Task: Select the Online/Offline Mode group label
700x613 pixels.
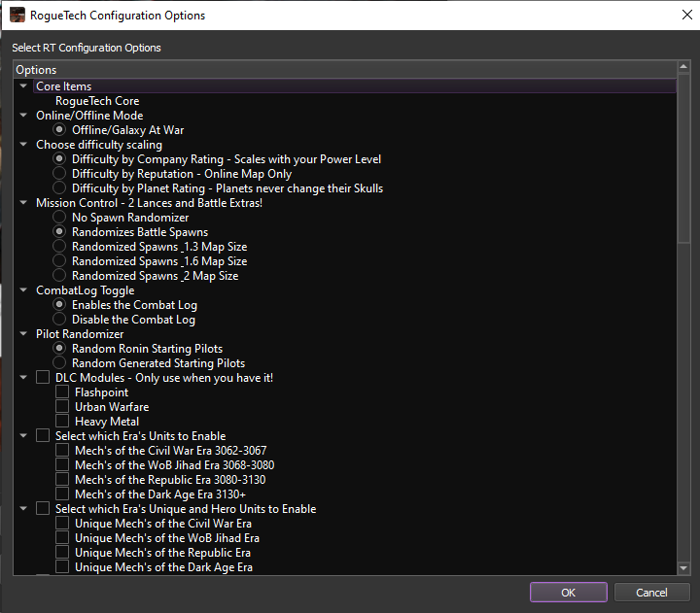Action: (89, 115)
